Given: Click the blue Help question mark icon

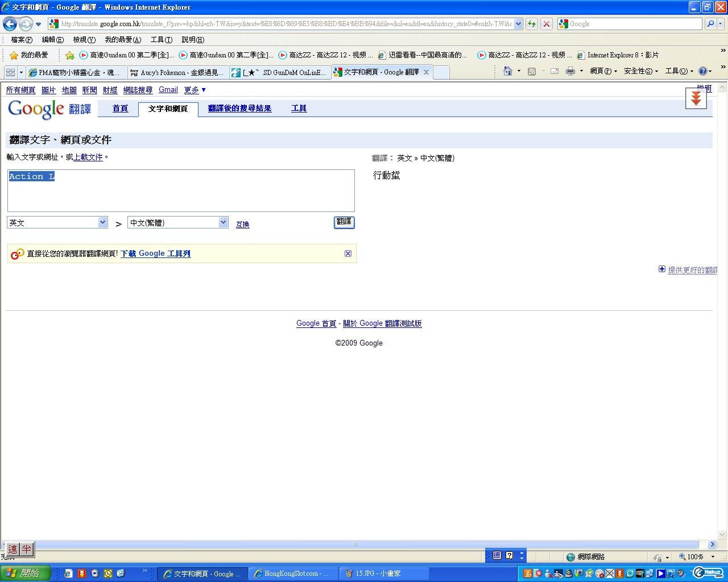Looking at the screenshot, I should pyautogui.click(x=703, y=71).
